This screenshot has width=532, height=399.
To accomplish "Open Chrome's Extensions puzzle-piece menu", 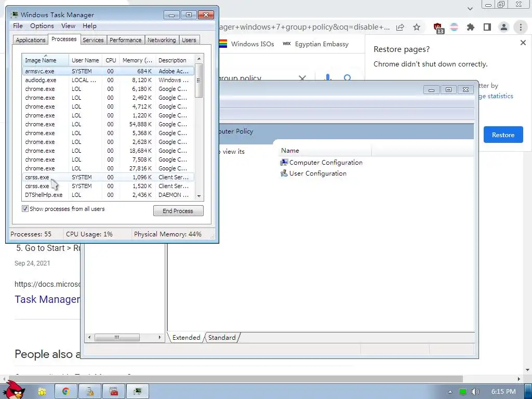I will pos(471,27).
